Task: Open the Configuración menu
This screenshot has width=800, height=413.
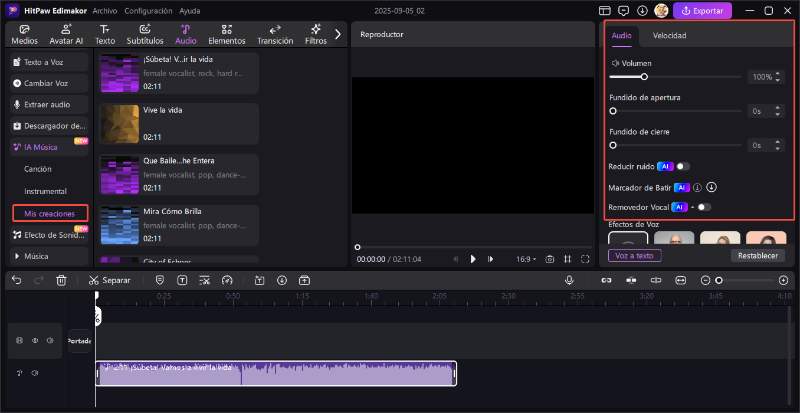Action: pyautogui.click(x=148, y=11)
